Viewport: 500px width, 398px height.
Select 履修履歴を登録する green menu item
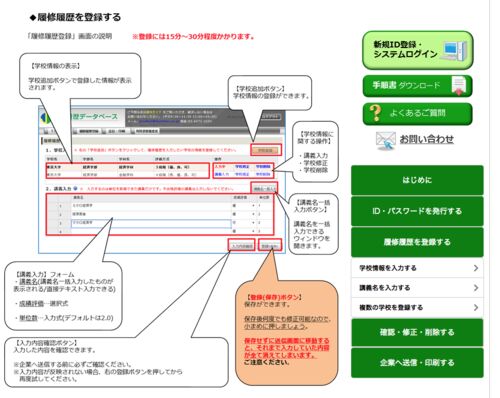(x=417, y=242)
